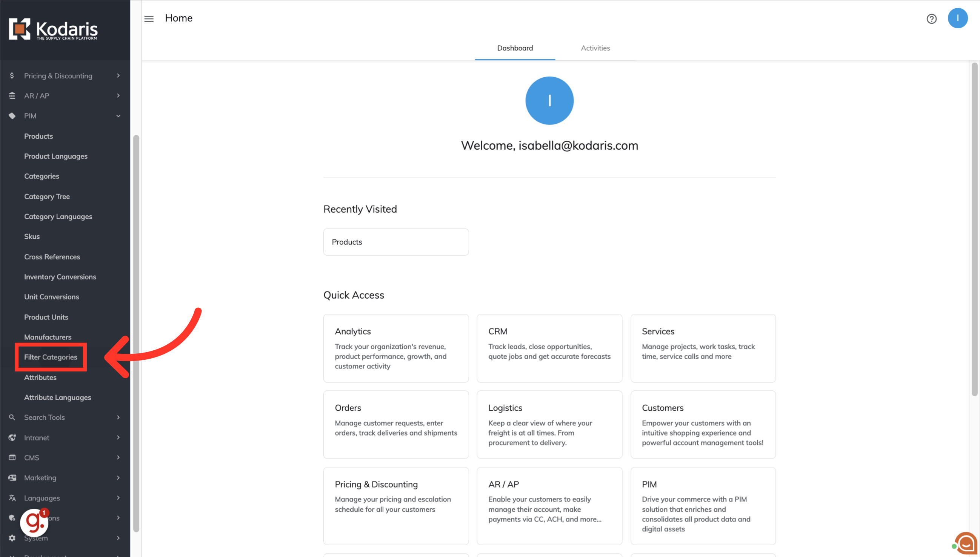Select the Dashboard tab

[515, 48]
